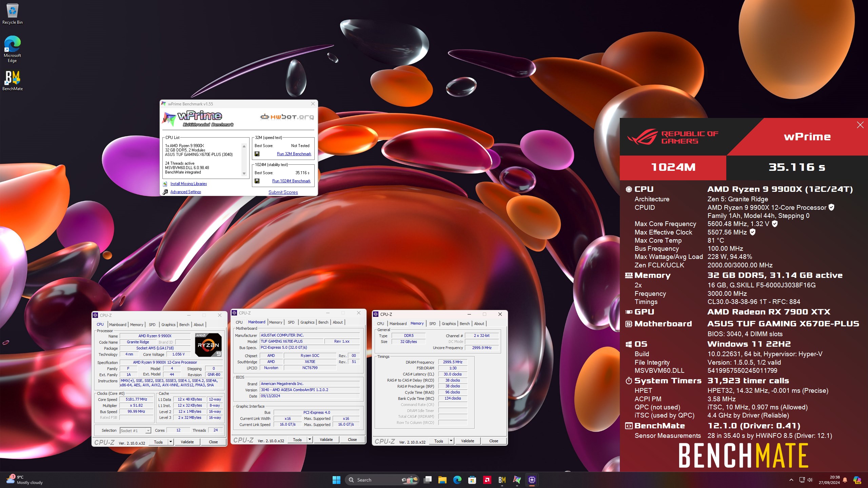Open the BenchMate desktop shortcut
The height and width of the screenshot is (488, 868).
pyautogui.click(x=13, y=81)
